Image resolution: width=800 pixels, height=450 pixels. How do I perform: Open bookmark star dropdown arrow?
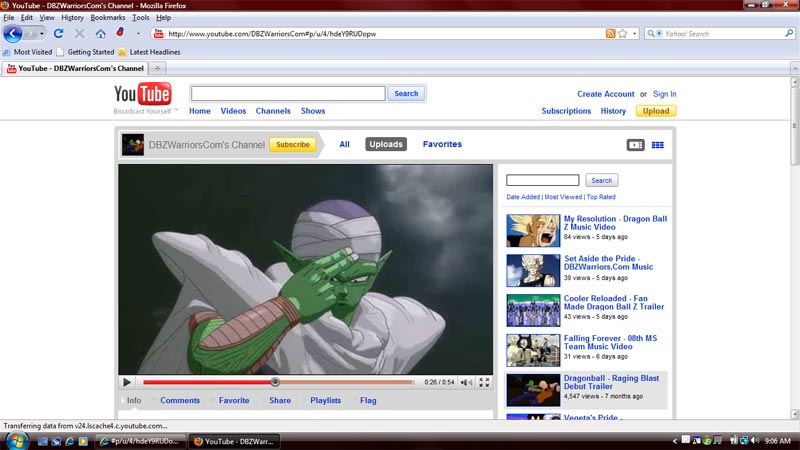(x=634, y=34)
